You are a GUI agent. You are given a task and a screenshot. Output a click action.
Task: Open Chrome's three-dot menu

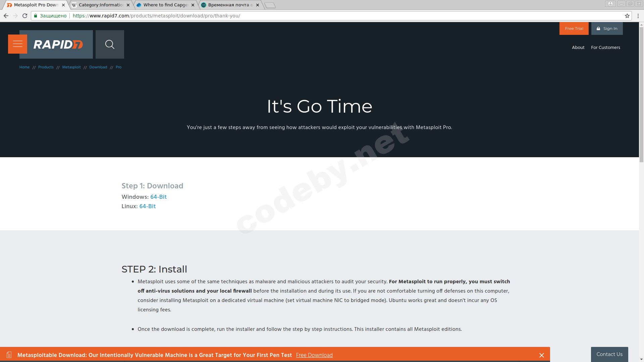point(638,16)
